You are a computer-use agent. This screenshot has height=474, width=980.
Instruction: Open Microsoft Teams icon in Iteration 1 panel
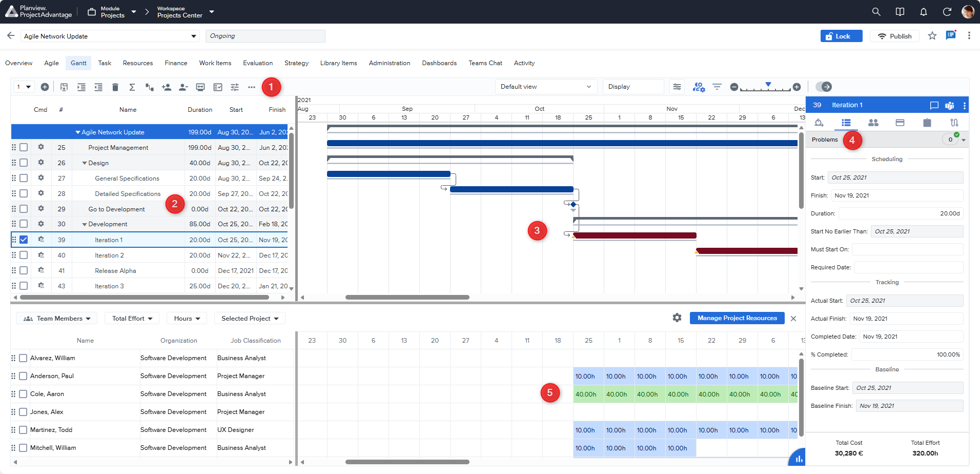(949, 105)
